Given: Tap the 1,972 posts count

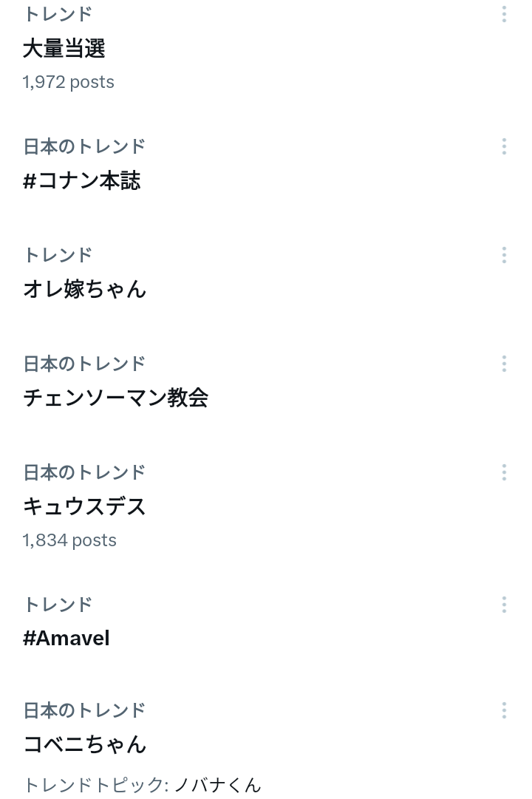Looking at the screenshot, I should (x=69, y=81).
